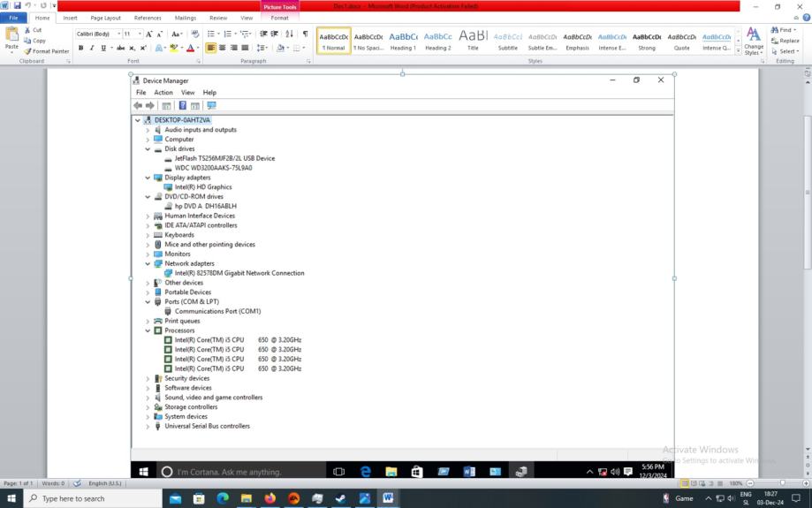Toggle Italic formatting
812x508 pixels.
tap(91, 48)
